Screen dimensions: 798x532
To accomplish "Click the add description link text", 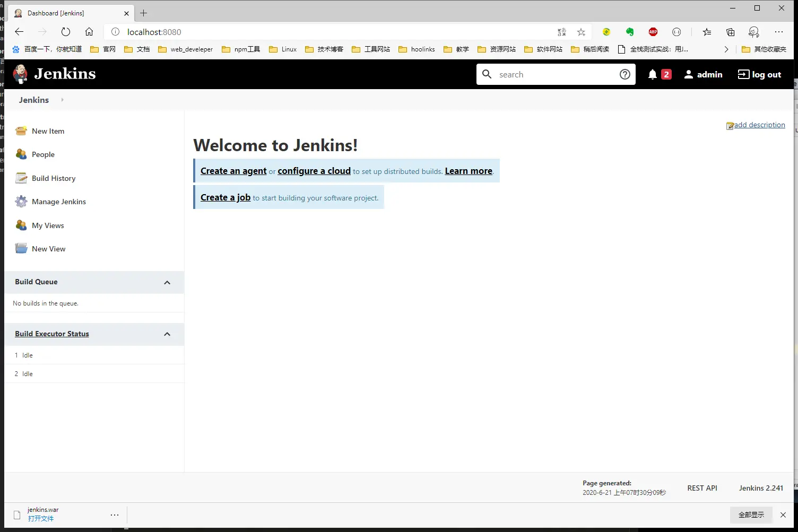I will [759, 125].
